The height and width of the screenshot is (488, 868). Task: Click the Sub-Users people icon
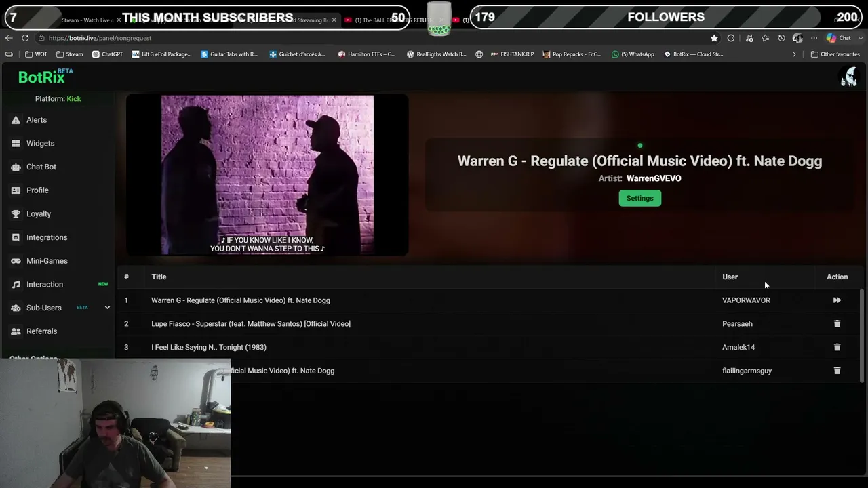[16, 308]
